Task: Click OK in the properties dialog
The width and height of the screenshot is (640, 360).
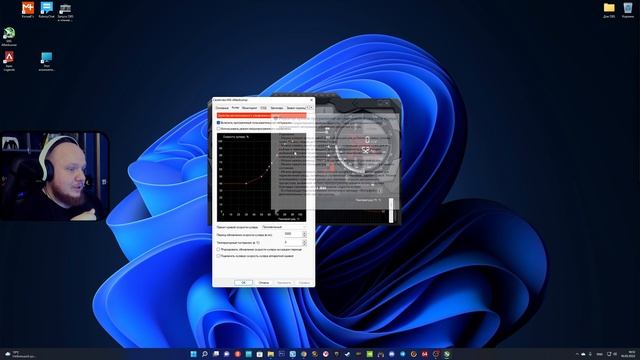Action: (243, 282)
